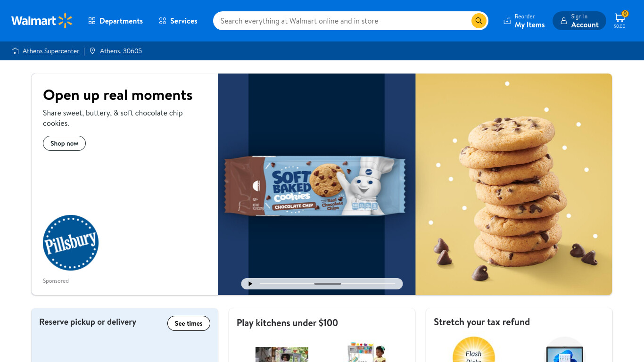Open the Athens, 30605 location link
This screenshot has height=362, width=644.
coord(121,51)
